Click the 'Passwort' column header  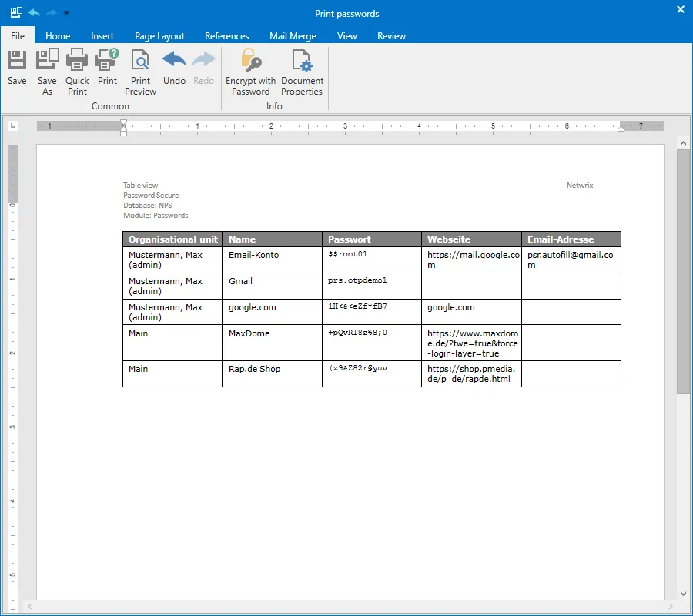372,239
